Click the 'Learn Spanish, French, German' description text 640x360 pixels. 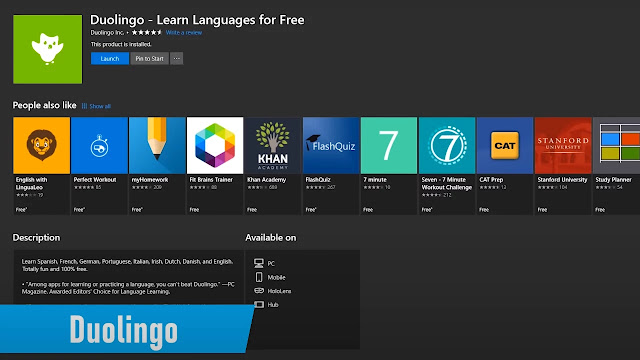(127, 265)
